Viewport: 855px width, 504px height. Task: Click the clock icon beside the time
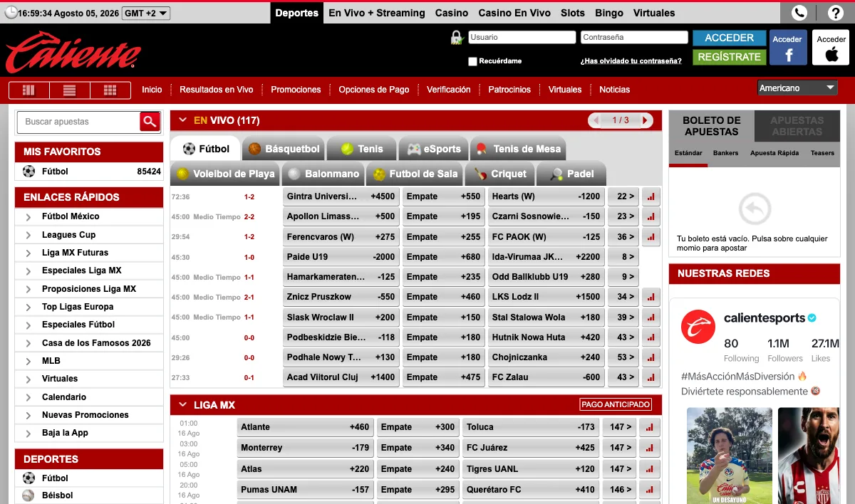coord(10,13)
